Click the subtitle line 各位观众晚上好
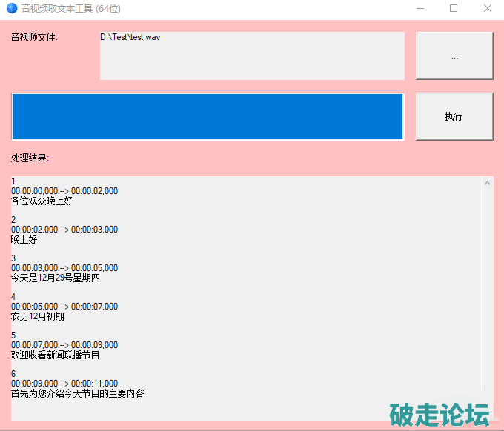Viewport: 504px width, 431px height. (42, 201)
